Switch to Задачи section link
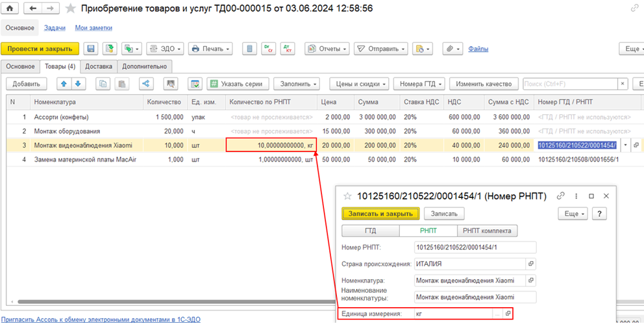The image size is (644, 324). [55, 28]
